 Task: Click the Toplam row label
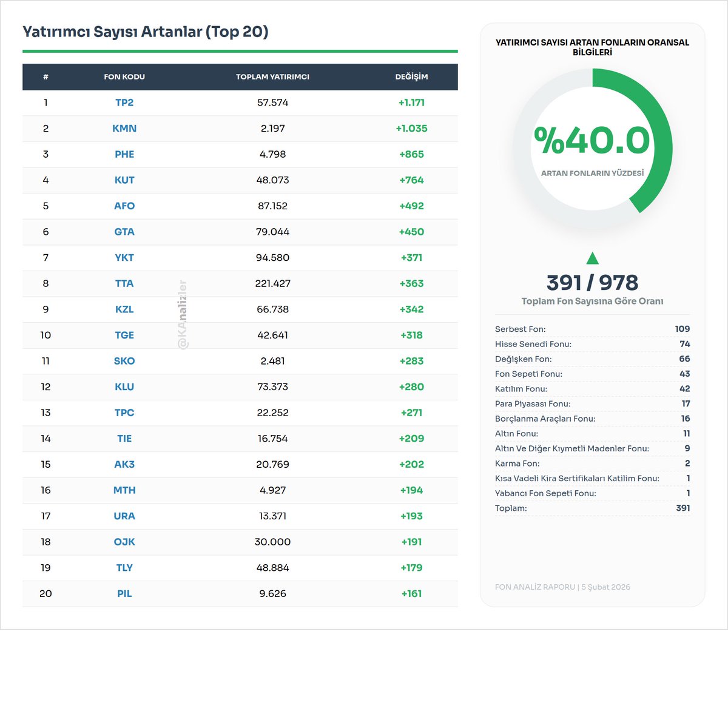[x=511, y=508]
